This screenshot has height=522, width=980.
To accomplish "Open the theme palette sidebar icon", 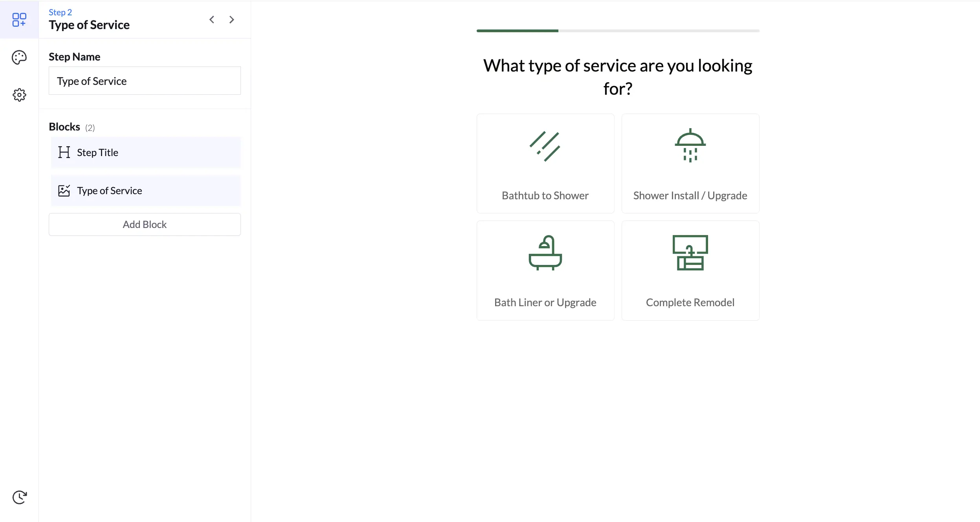I will tap(19, 57).
